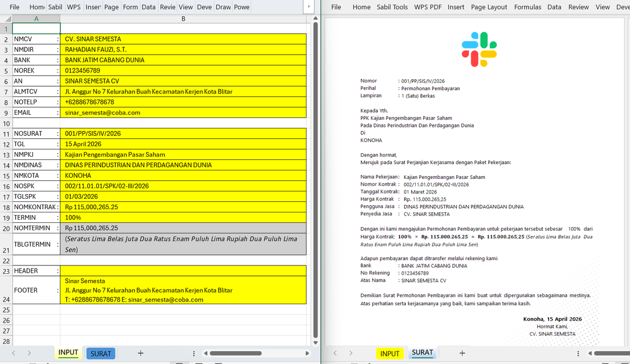The height and width of the screenshot is (364, 630).
Task: Add a new sheet in the left workbook
Action: coord(140,354)
